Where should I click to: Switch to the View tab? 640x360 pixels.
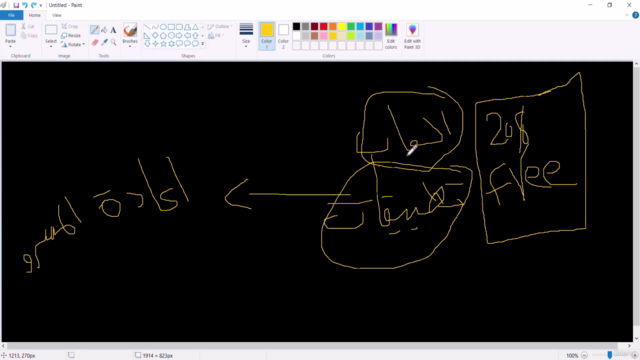57,15
